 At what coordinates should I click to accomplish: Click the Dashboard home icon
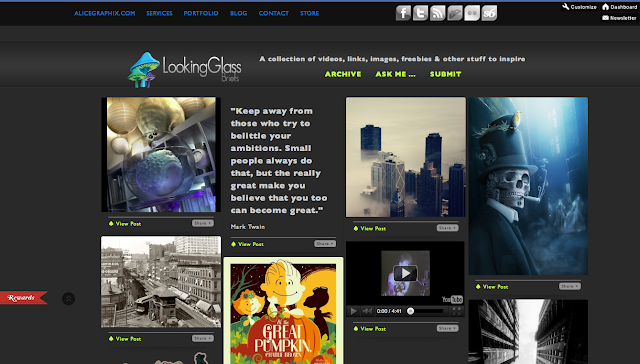[606, 7]
